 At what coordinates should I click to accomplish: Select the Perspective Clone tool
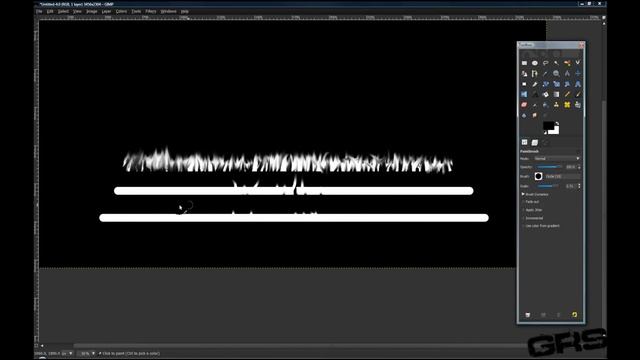click(x=578, y=105)
